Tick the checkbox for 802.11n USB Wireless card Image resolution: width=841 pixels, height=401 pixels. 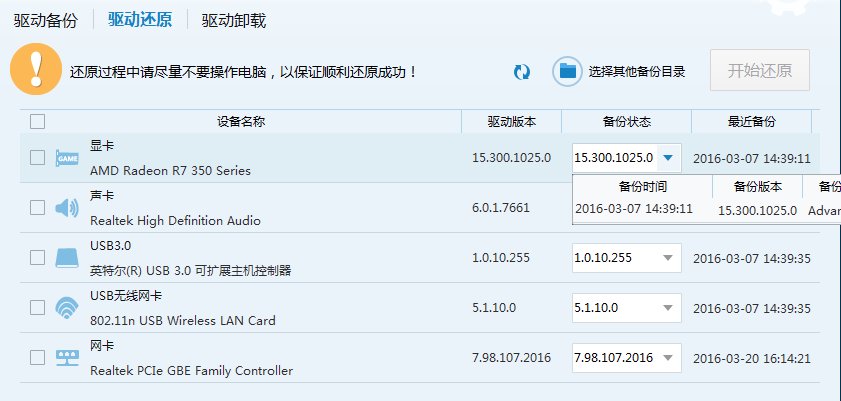[38, 308]
